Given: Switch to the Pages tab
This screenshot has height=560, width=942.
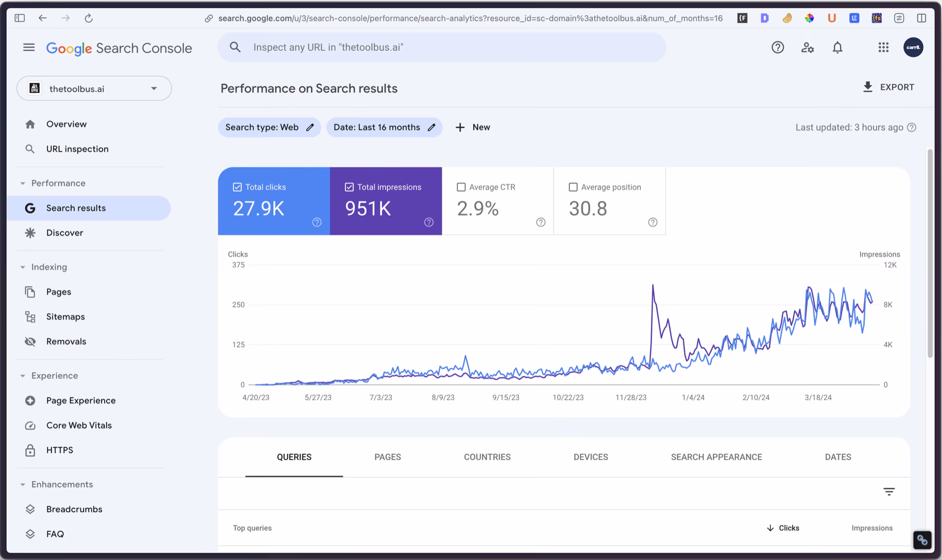Looking at the screenshot, I should tap(388, 457).
